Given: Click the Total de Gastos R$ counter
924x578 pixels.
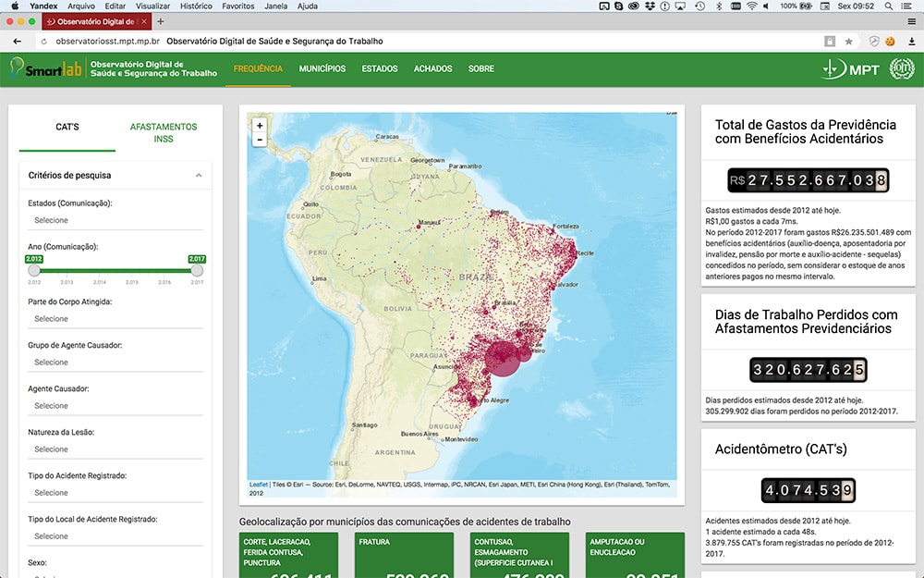Looking at the screenshot, I should pyautogui.click(x=808, y=180).
